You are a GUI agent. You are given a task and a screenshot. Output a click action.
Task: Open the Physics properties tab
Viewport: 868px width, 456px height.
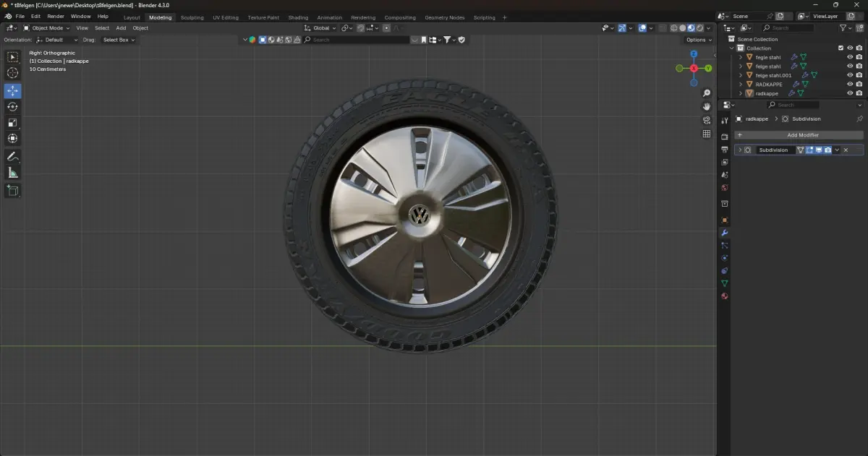[724, 258]
